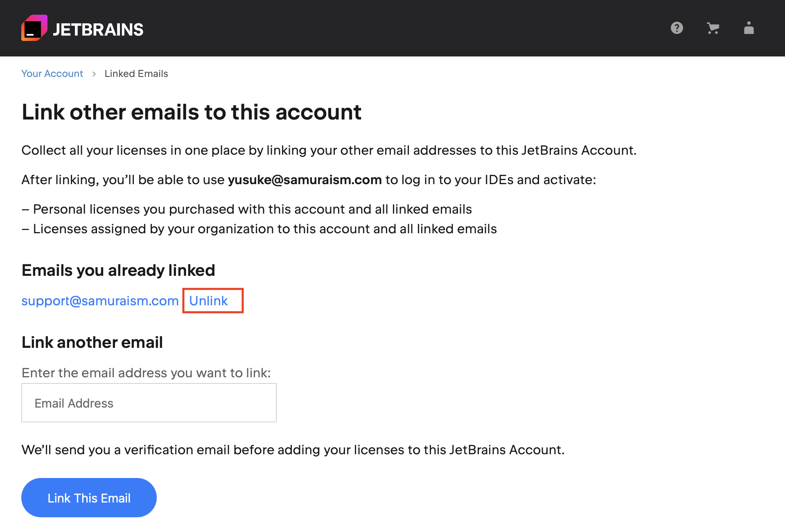Click the 'Personal licenses you purchased' line

247,209
